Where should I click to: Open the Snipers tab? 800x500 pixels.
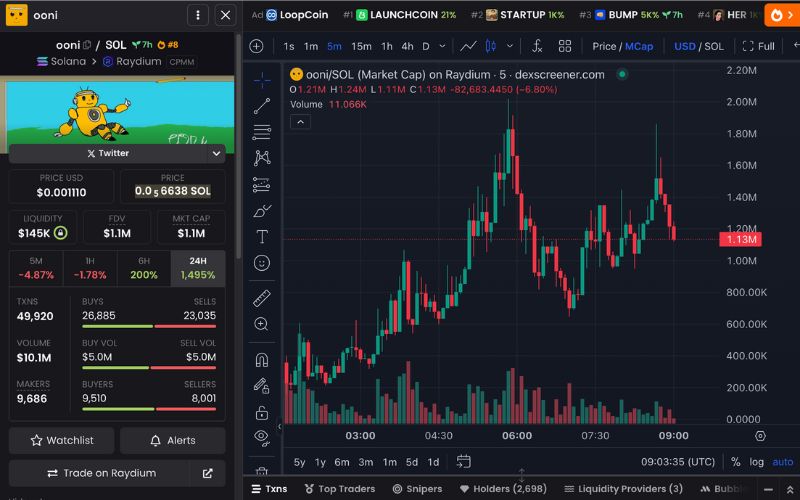tap(417, 489)
